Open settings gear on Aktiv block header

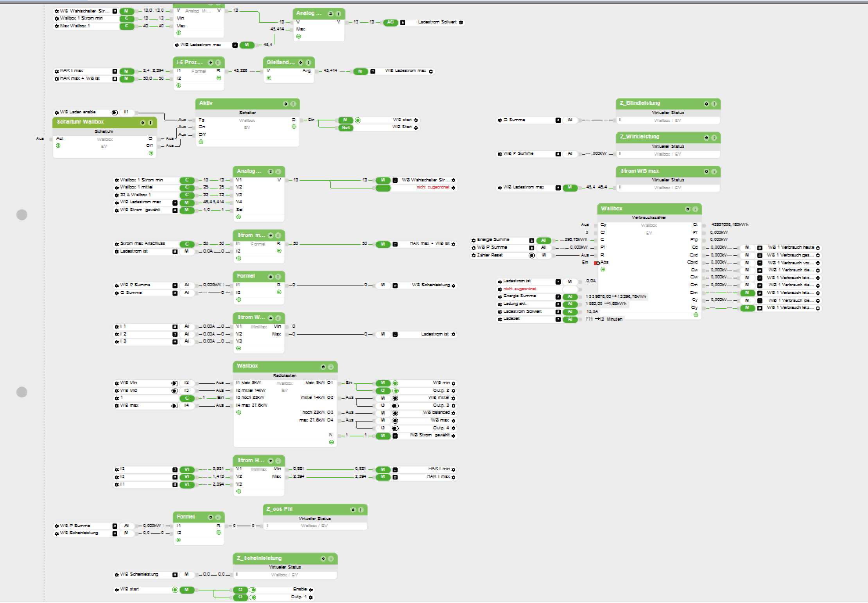point(285,104)
